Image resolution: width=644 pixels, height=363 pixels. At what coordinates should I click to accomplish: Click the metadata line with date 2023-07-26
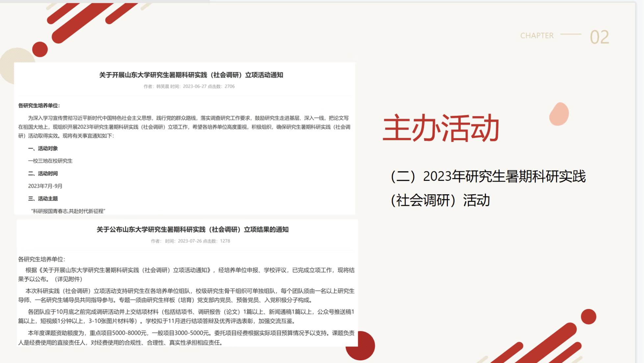click(x=190, y=241)
